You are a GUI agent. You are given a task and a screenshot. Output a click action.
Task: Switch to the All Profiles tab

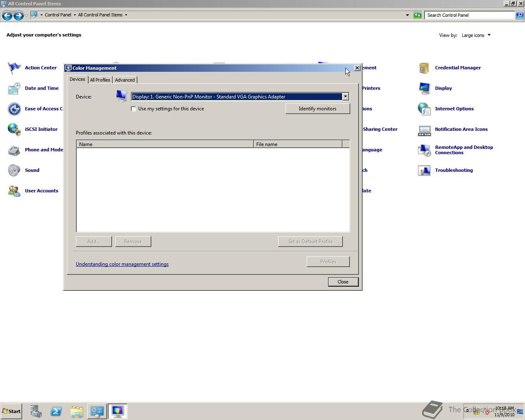pos(100,80)
